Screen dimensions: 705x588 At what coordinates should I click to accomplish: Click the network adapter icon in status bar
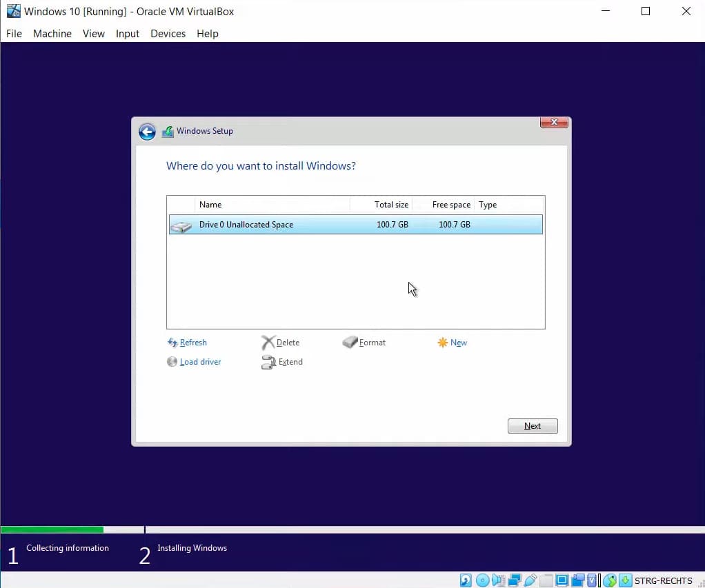pyautogui.click(x=515, y=580)
